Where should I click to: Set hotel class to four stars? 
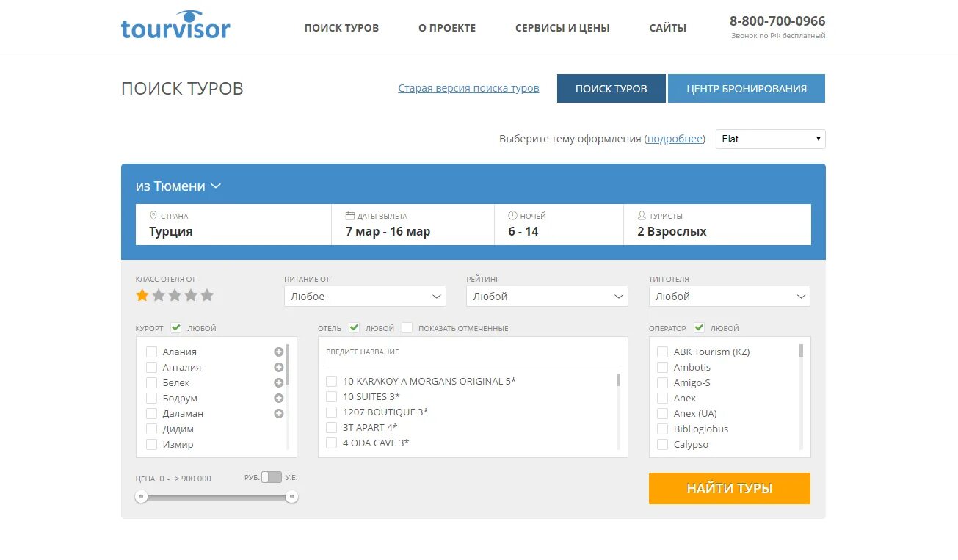click(x=191, y=295)
